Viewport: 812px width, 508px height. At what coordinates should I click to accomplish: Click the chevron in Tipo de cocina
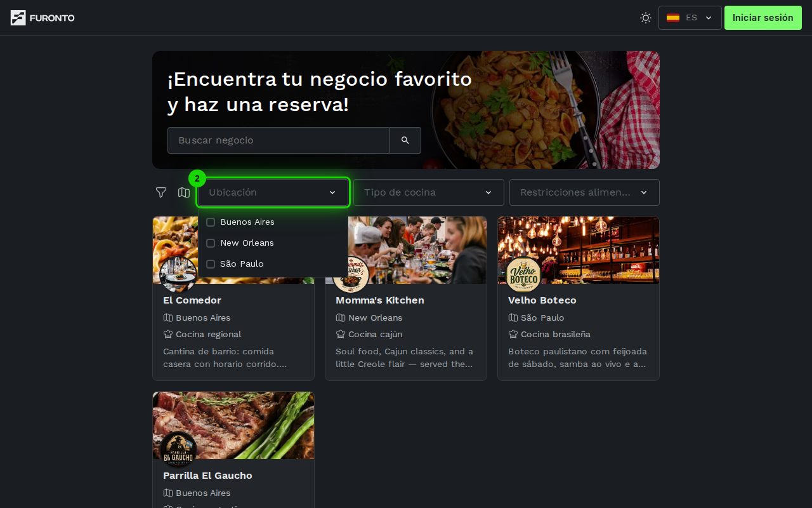[488, 192]
